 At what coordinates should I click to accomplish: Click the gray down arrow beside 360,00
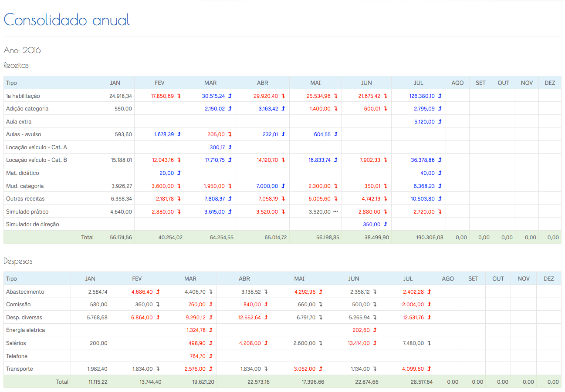click(x=158, y=305)
